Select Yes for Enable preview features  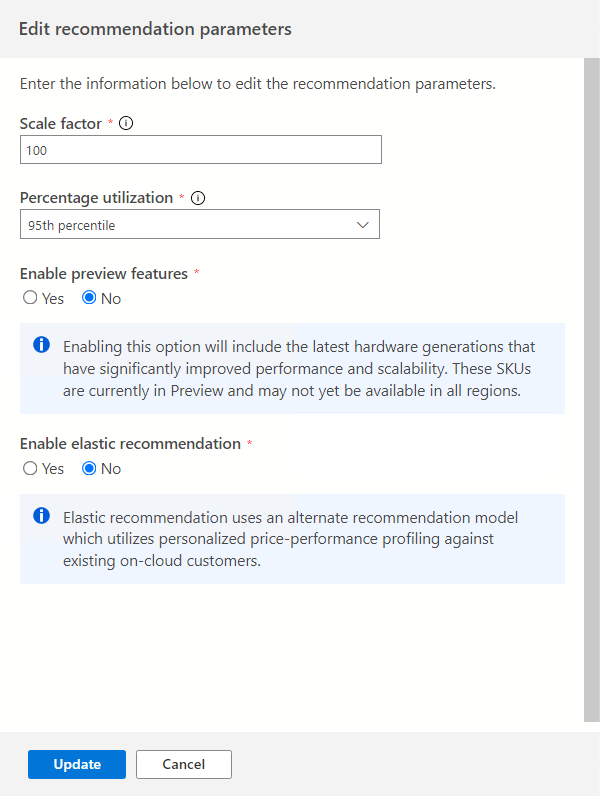[x=30, y=298]
